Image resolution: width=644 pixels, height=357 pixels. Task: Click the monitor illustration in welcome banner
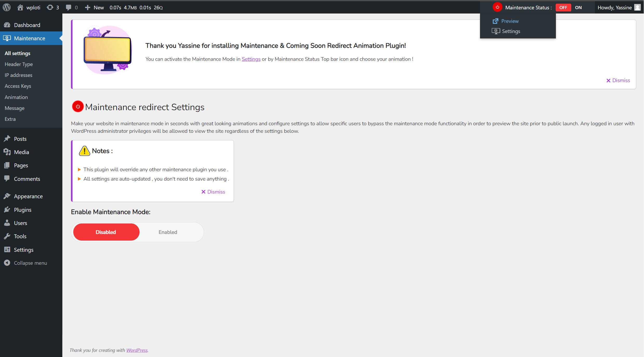pos(108,50)
